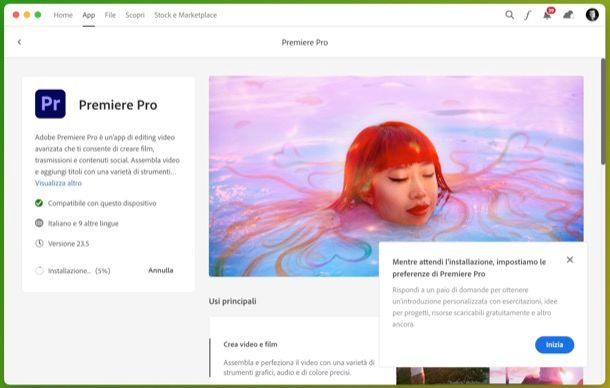
Task: Cancel installation with Annulla
Action: [161, 270]
